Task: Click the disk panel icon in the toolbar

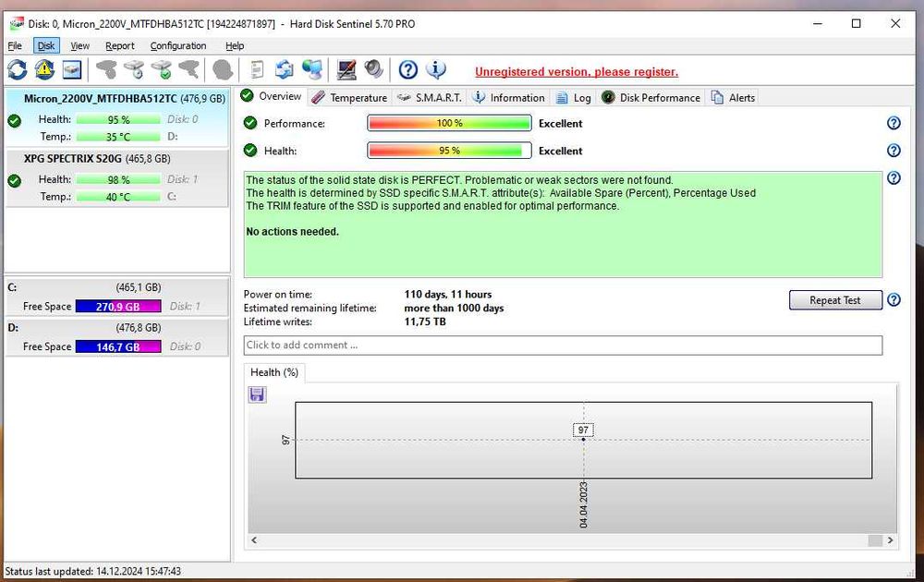Action: click(x=72, y=70)
